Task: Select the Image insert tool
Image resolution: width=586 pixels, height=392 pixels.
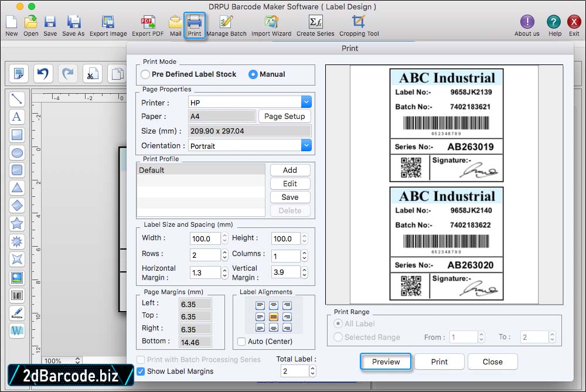Action: (17, 278)
